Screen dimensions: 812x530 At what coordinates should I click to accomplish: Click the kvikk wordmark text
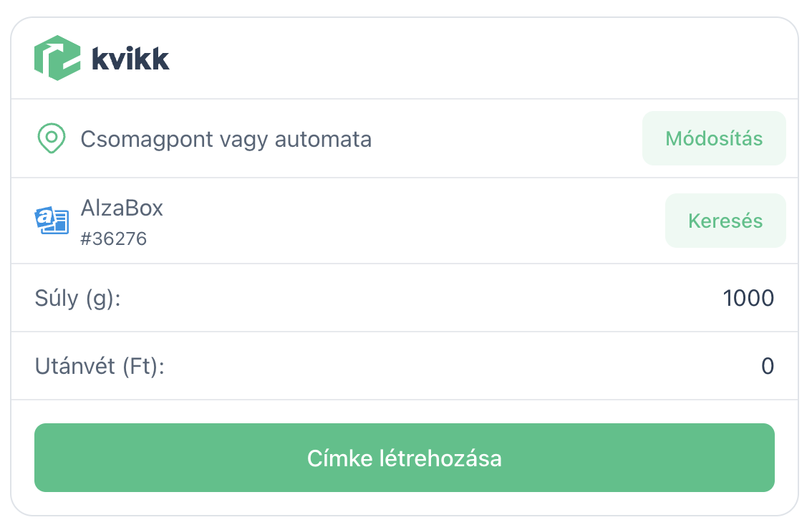point(130,59)
